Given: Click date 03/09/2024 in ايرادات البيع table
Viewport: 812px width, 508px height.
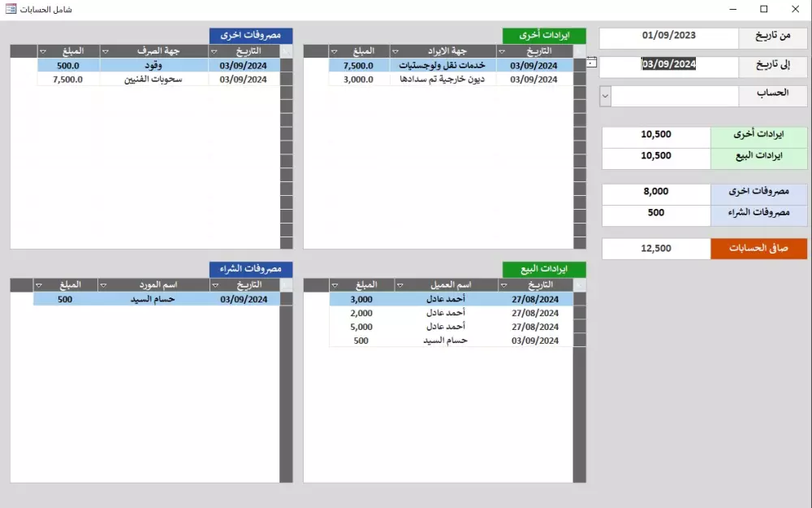Looking at the screenshot, I should pos(535,341).
